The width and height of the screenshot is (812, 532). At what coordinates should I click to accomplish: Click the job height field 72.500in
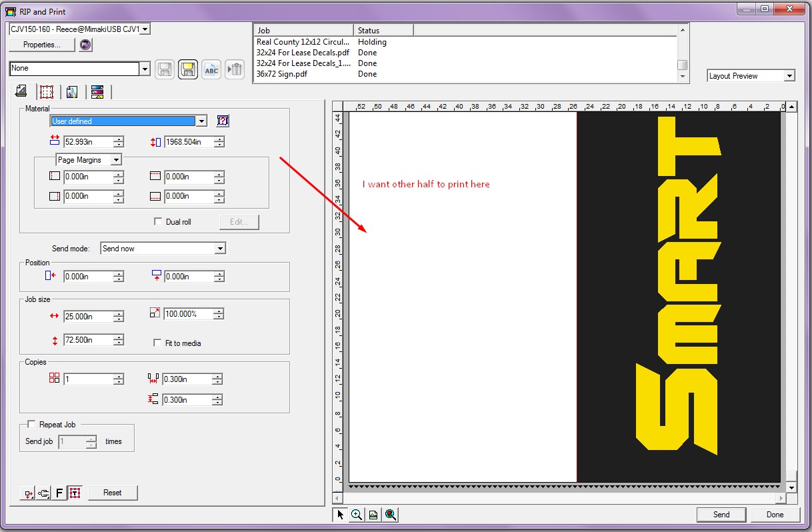click(x=88, y=340)
